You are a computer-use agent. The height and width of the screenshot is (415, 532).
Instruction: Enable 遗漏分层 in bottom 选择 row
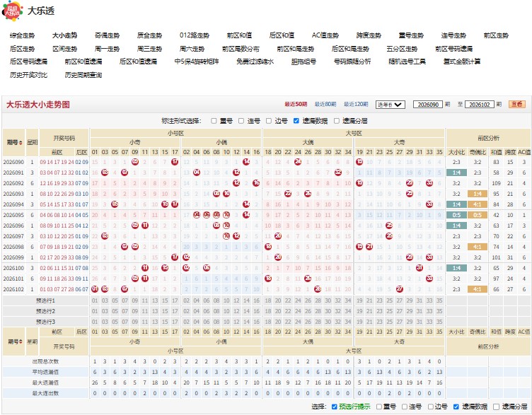point(496,407)
